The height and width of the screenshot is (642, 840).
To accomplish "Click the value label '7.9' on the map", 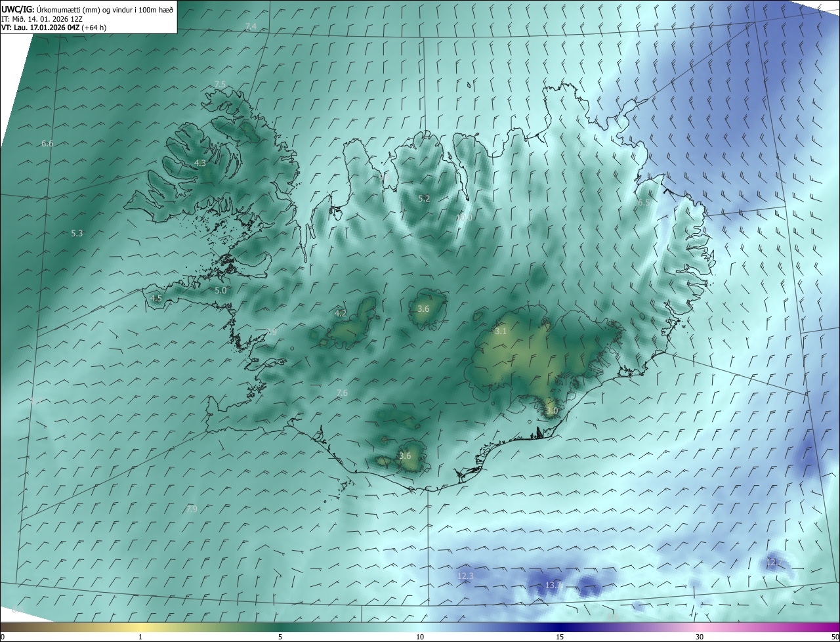I will pos(192,509).
